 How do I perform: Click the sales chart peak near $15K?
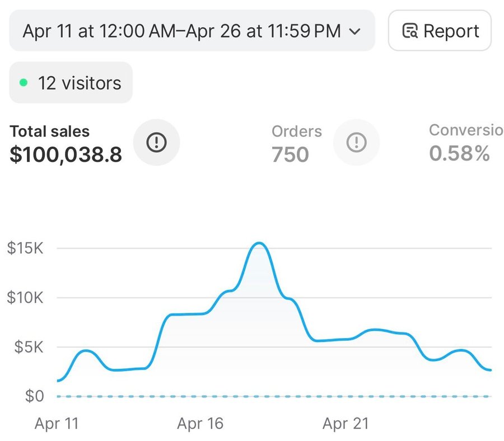(259, 243)
